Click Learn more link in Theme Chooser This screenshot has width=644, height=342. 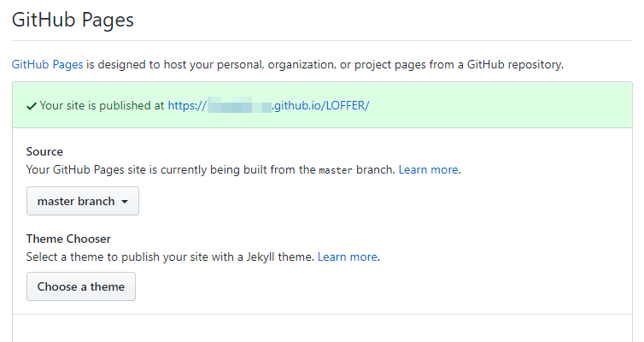pyautogui.click(x=348, y=256)
